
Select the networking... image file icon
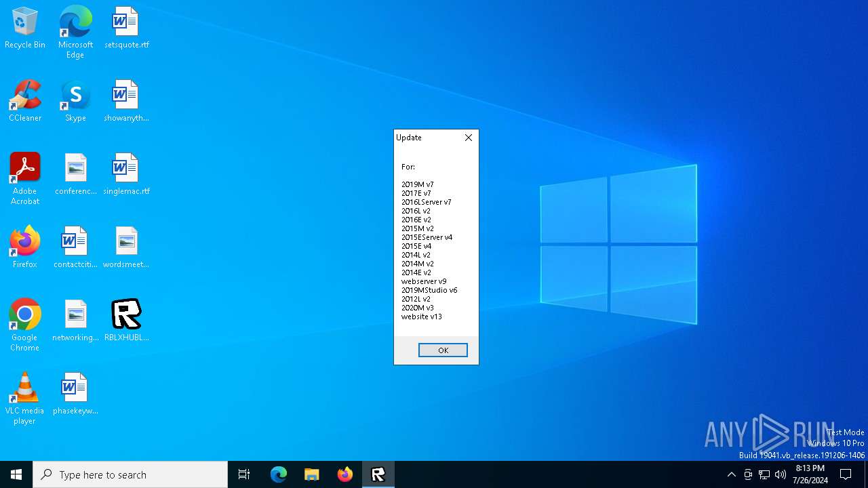(x=75, y=321)
